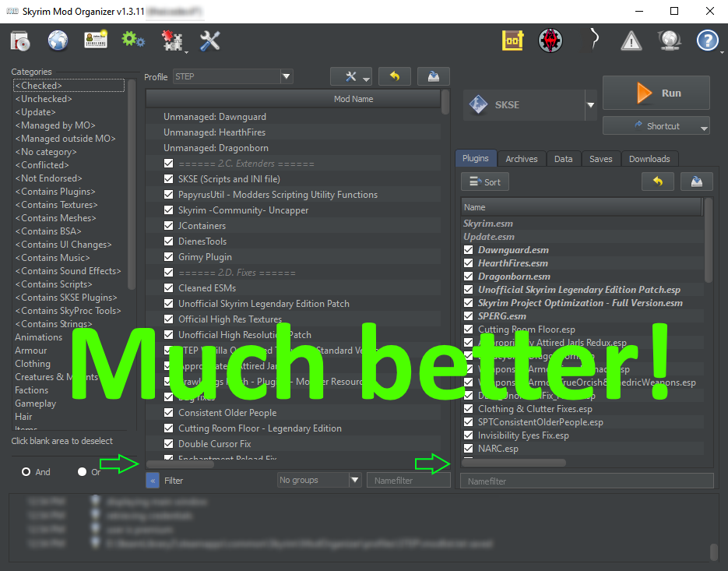The image size is (728, 571).
Task: Click the puzzle pieces tools icon
Action: pos(171,41)
